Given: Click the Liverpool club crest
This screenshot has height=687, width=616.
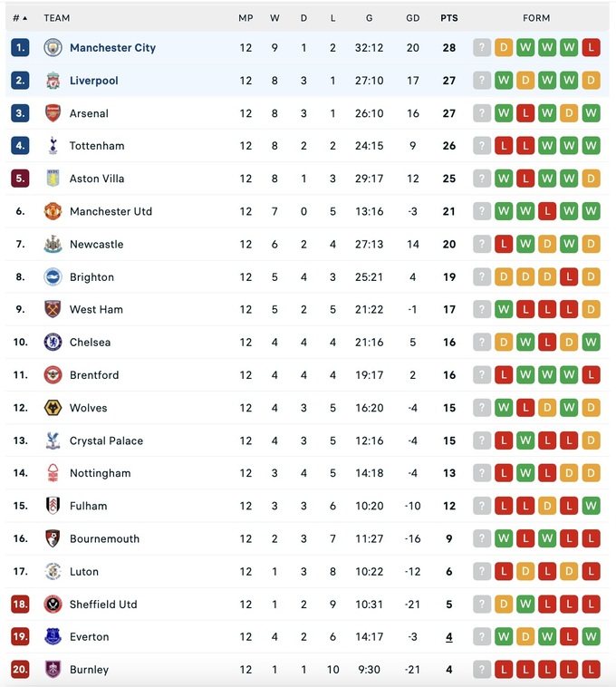Looking at the screenshot, I should coord(53,81).
